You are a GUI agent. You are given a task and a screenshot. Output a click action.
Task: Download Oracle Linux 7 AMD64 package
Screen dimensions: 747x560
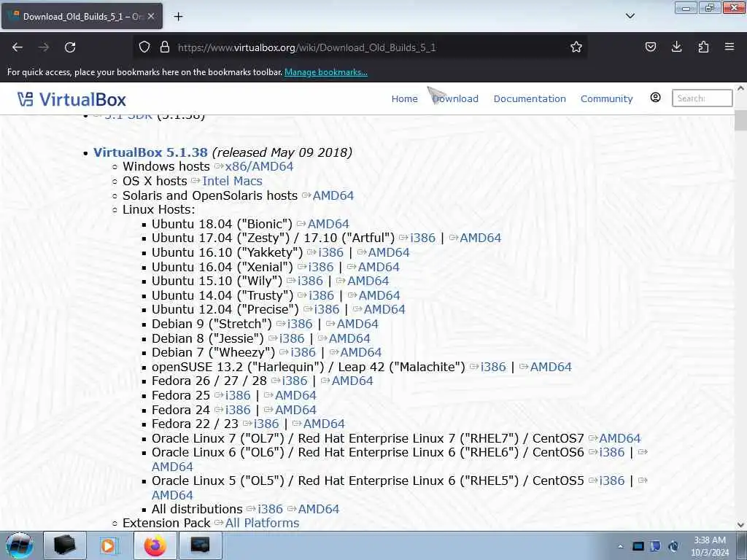coord(620,438)
